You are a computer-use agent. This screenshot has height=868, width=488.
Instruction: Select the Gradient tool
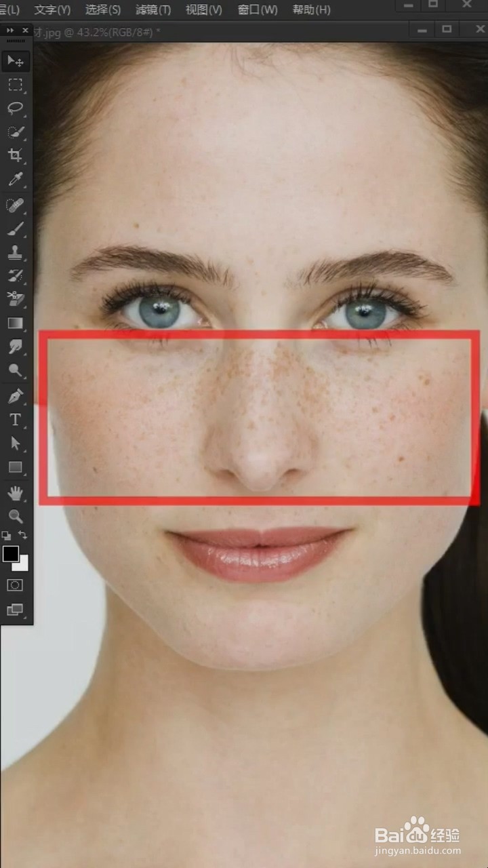click(15, 323)
